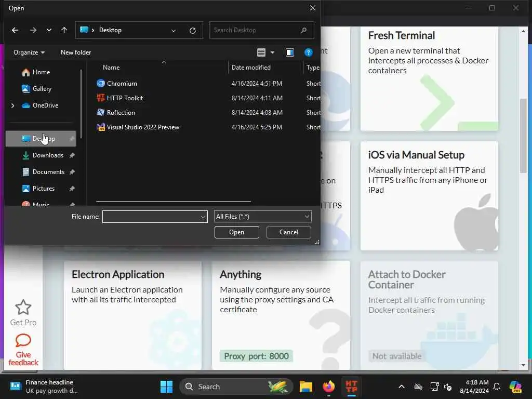Click the muted volume icon in the tray
The height and width of the screenshot is (399, 532).
tap(448, 387)
